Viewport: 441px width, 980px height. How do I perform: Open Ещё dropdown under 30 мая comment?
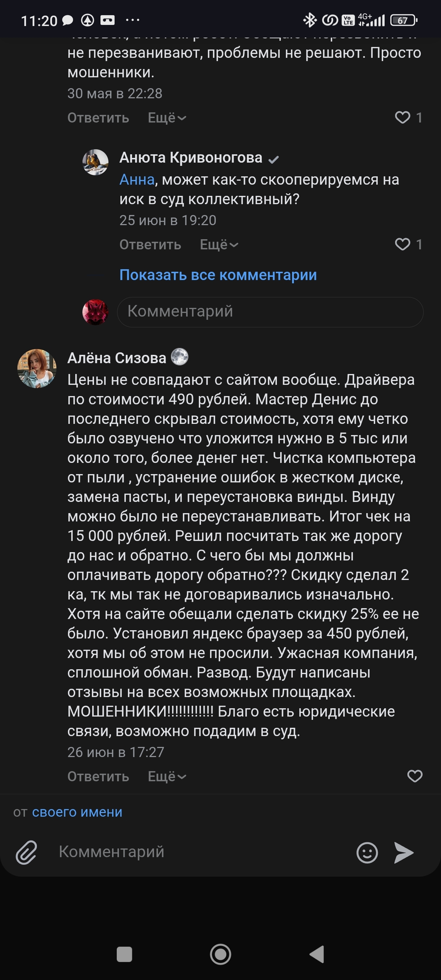point(167,118)
